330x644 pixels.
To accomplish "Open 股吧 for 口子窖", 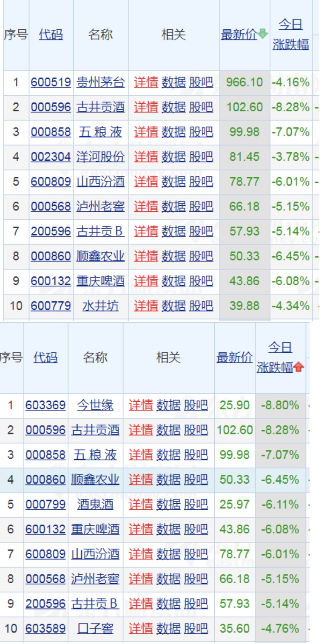I will 196,628.
